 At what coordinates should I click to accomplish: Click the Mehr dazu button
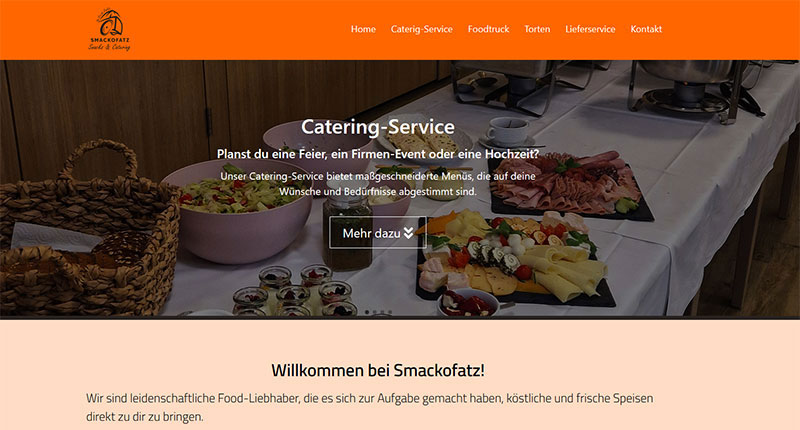click(378, 233)
